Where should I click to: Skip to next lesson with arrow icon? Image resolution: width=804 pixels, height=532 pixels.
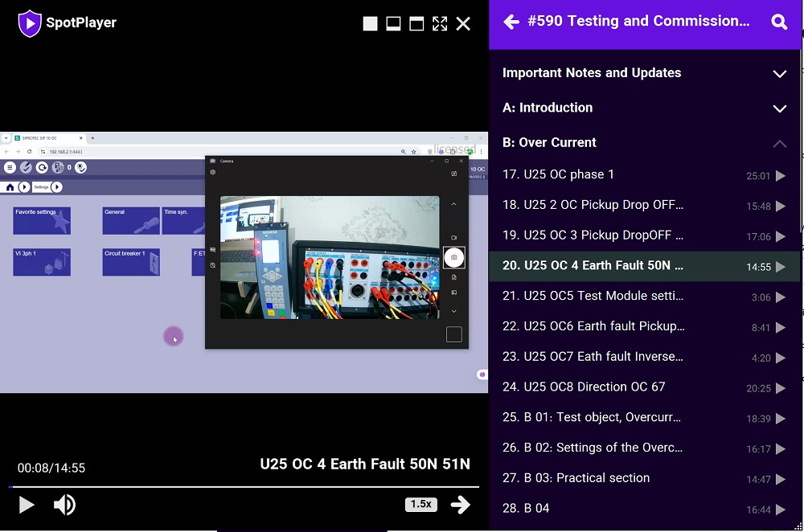coord(460,505)
